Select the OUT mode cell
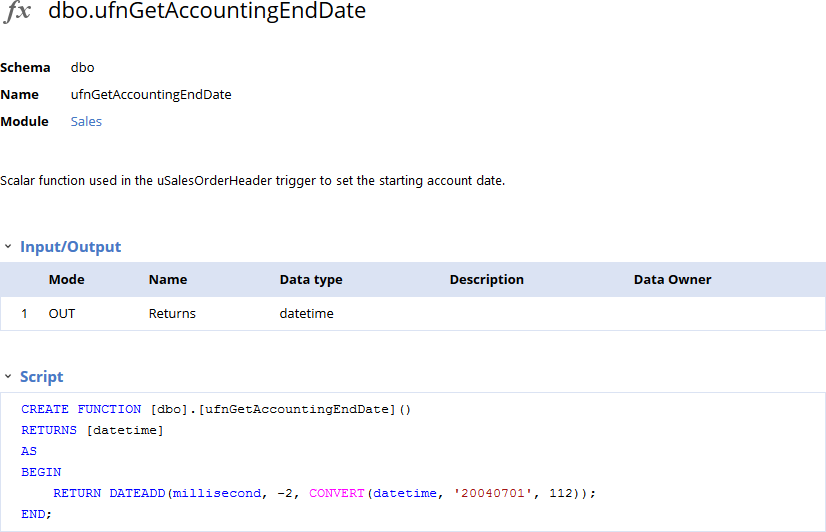Image resolution: width=826 pixels, height=532 pixels. (62, 314)
